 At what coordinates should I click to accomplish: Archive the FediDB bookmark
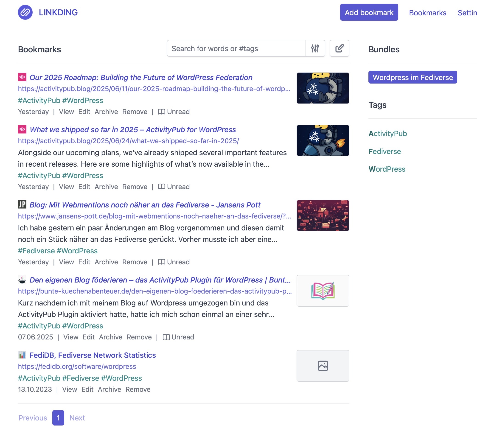pyautogui.click(x=109, y=389)
